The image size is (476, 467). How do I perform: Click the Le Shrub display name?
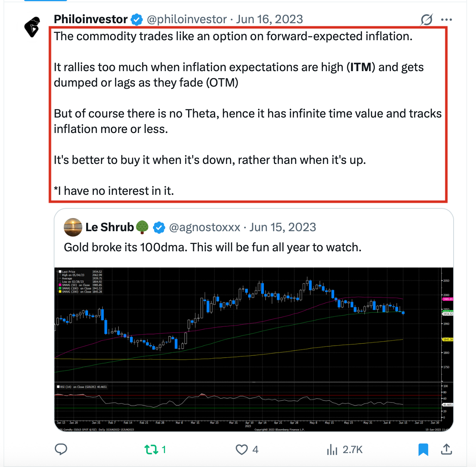click(109, 227)
